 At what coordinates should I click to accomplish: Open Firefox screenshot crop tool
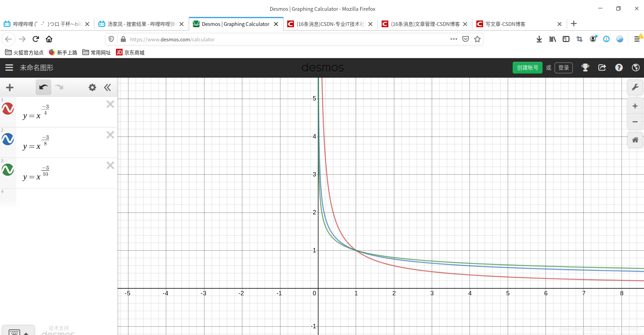tap(579, 39)
